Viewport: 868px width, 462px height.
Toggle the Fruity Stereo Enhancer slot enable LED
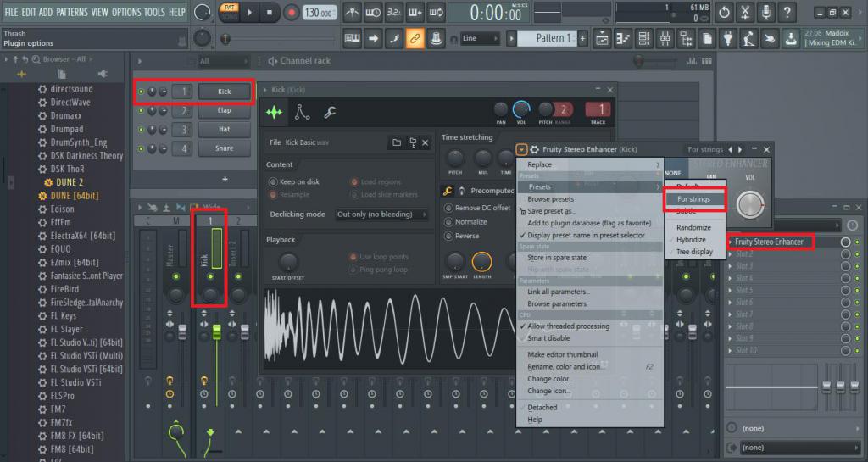[x=858, y=242]
